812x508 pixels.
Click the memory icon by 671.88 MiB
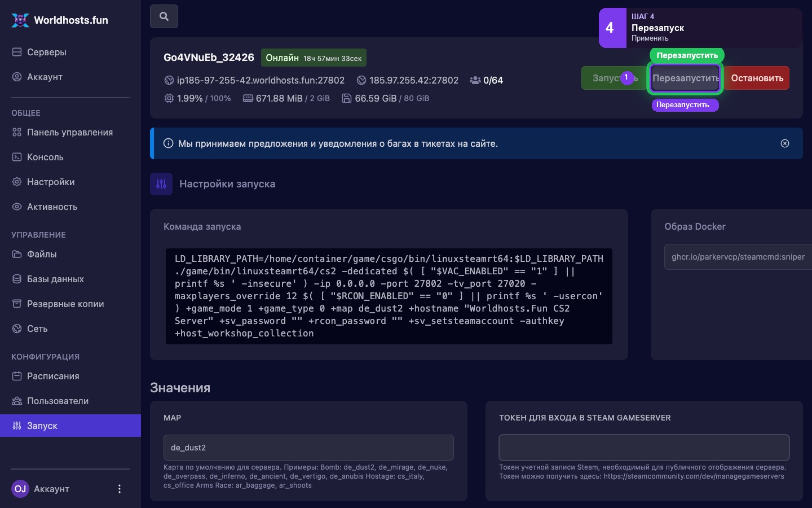pos(248,98)
